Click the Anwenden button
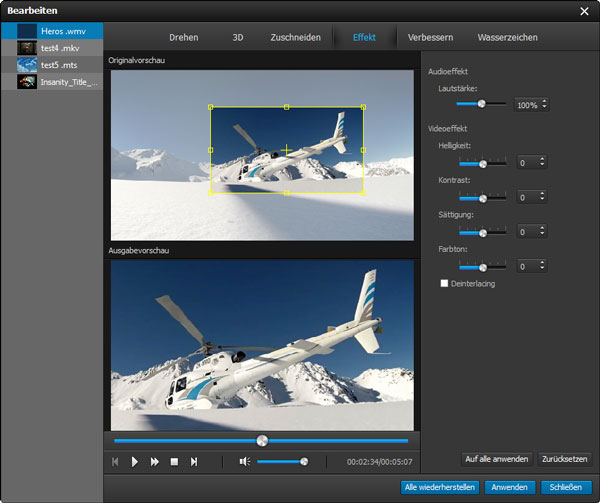The image size is (600, 503). point(509,487)
